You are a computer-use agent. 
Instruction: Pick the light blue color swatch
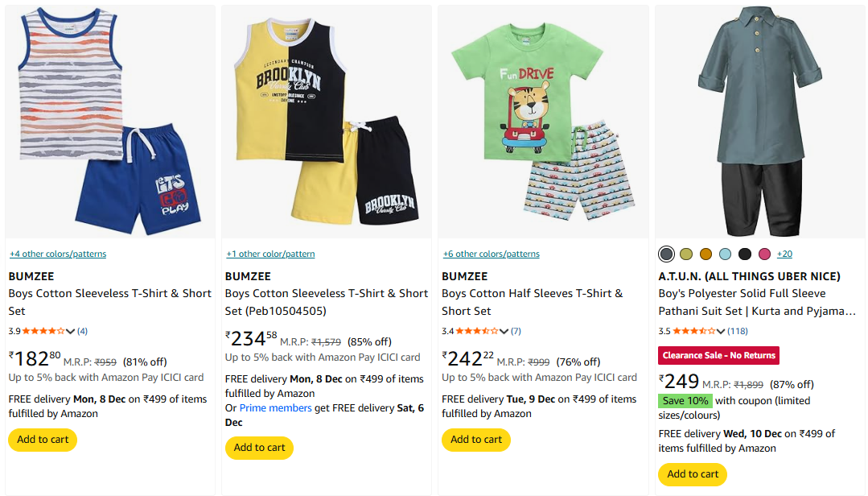[726, 254]
